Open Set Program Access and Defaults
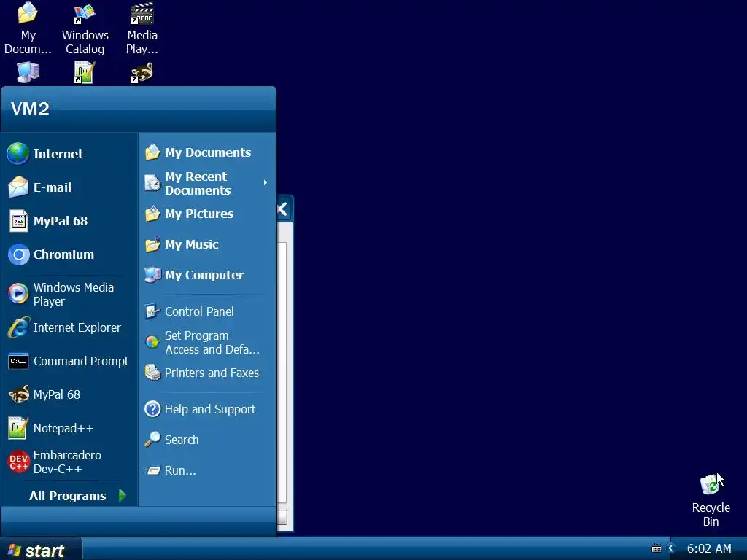 [x=207, y=343]
